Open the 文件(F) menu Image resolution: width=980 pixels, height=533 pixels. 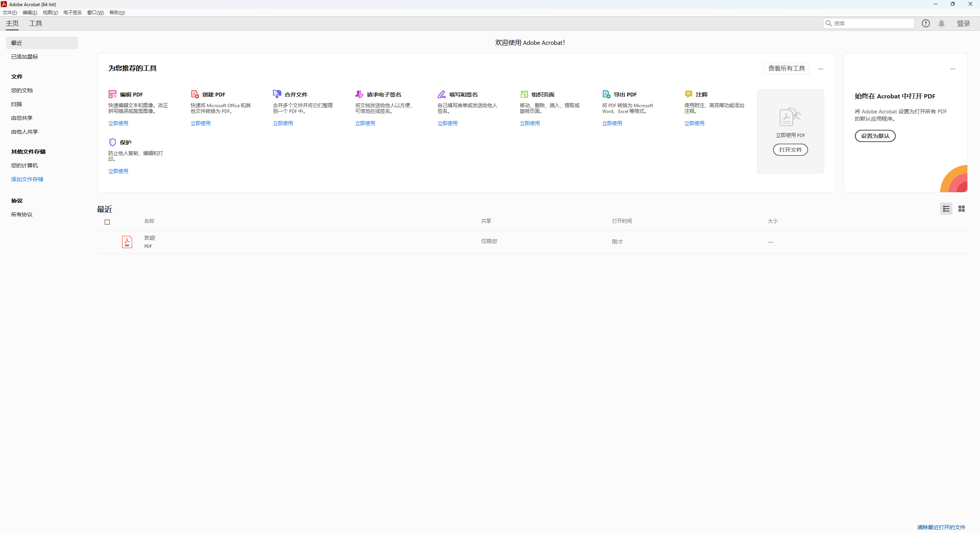pos(10,13)
